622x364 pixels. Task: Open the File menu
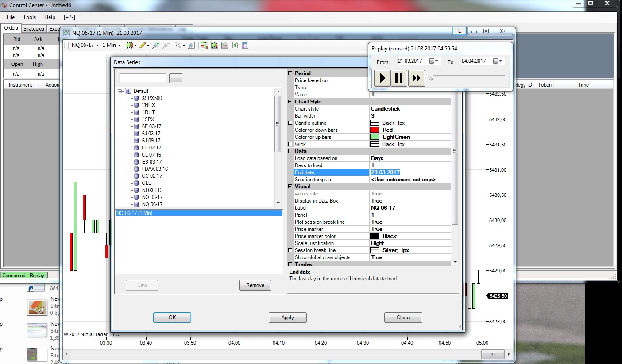(x=11, y=17)
